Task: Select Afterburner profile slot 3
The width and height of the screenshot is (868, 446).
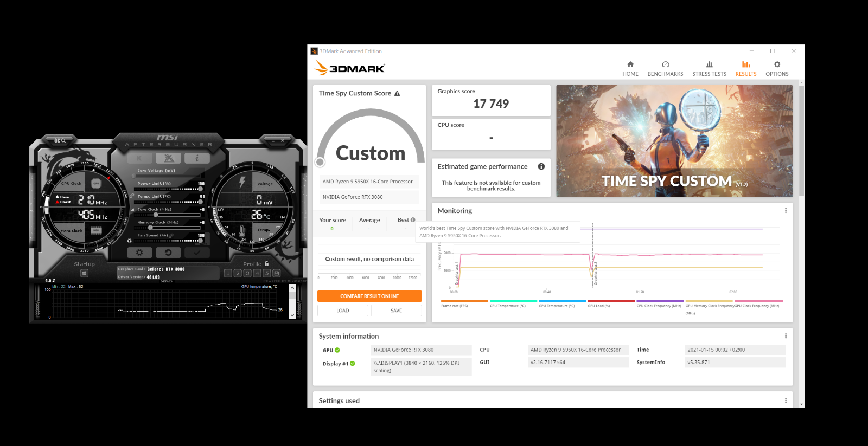Action: pos(247,273)
